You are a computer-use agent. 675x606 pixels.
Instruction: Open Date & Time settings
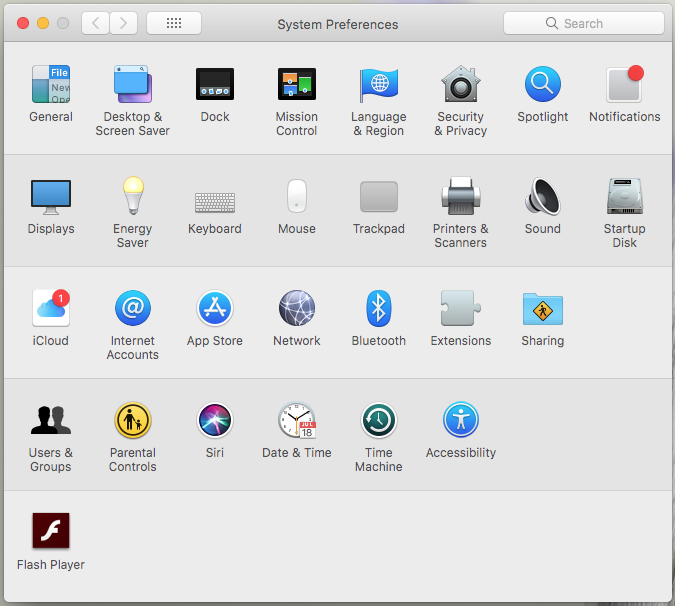297,420
